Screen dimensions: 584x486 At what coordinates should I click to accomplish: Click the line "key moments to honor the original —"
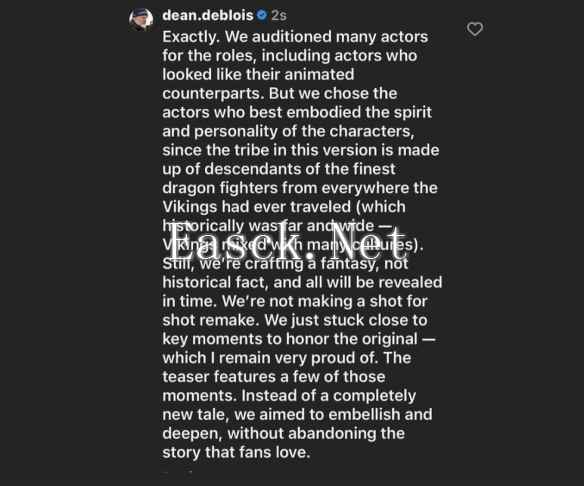coord(299,339)
